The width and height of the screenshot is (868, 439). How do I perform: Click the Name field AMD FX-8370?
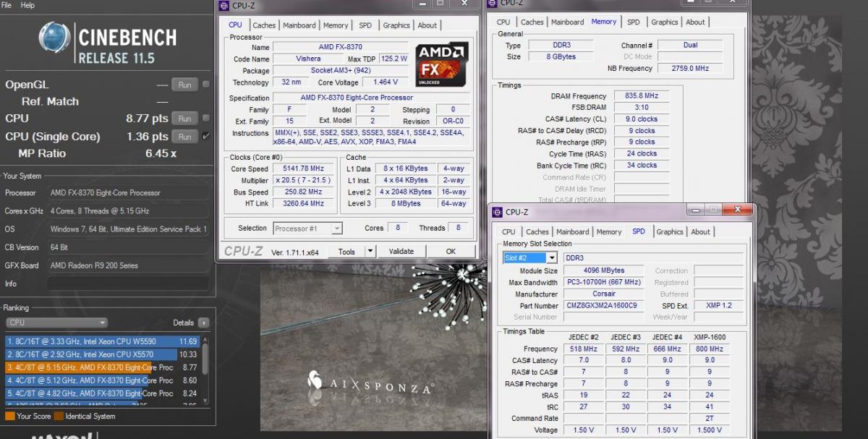[342, 48]
